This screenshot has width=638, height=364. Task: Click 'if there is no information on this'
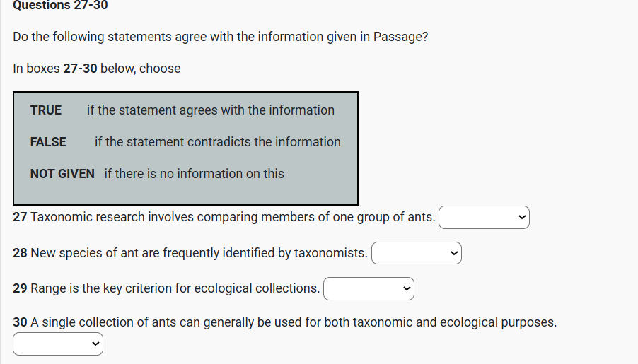(x=195, y=174)
